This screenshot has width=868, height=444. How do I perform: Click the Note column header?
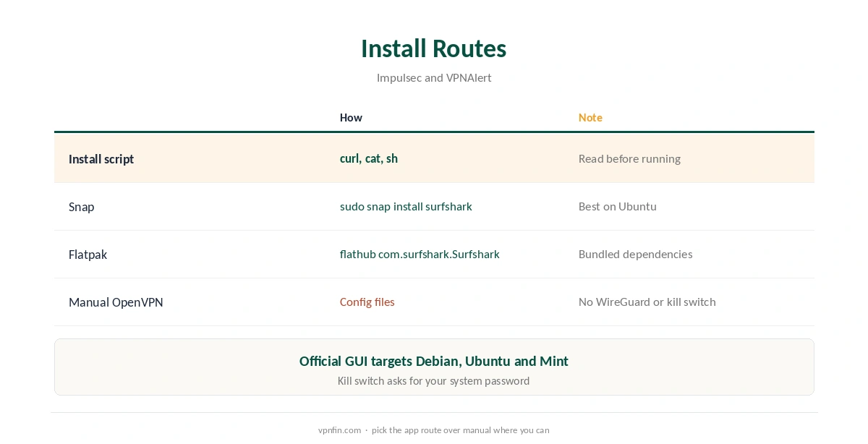click(590, 117)
